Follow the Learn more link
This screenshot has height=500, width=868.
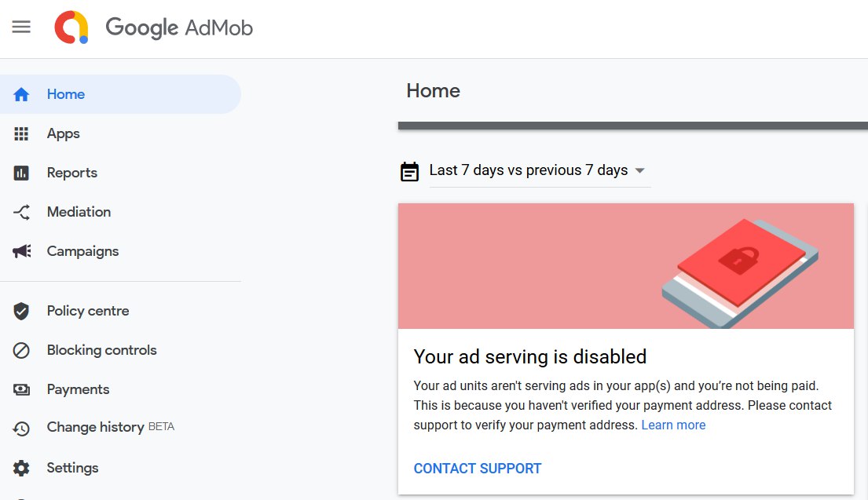pyautogui.click(x=673, y=425)
